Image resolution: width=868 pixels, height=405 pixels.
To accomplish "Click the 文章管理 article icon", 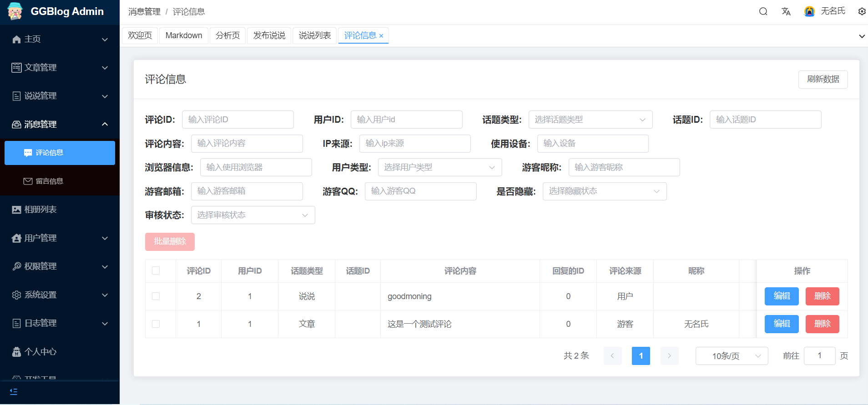I will [x=16, y=68].
